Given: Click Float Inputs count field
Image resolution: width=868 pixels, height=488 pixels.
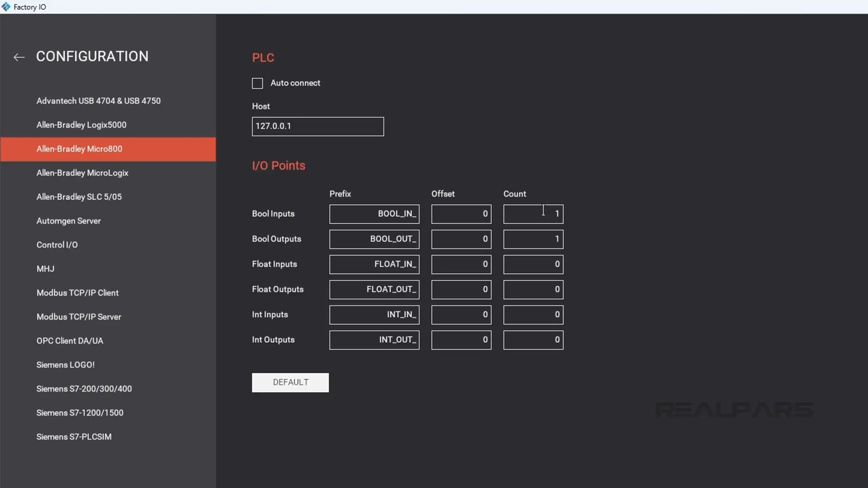Looking at the screenshot, I should (x=533, y=264).
